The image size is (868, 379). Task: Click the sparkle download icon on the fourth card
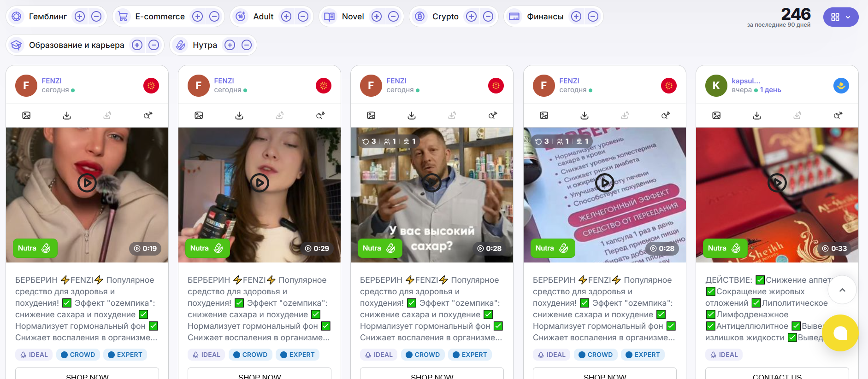click(x=625, y=116)
